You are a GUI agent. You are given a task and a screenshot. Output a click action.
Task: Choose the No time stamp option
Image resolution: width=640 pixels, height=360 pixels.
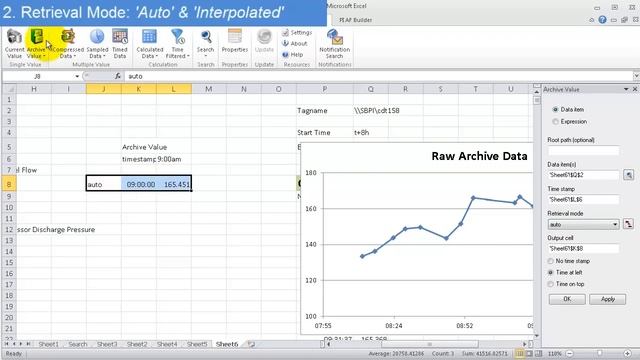pyautogui.click(x=551, y=261)
